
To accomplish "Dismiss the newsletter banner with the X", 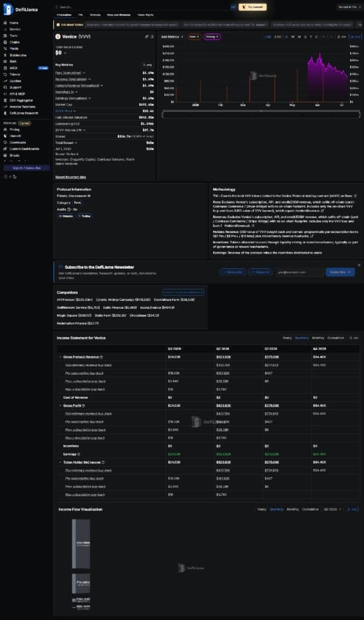I will click(x=359, y=265).
